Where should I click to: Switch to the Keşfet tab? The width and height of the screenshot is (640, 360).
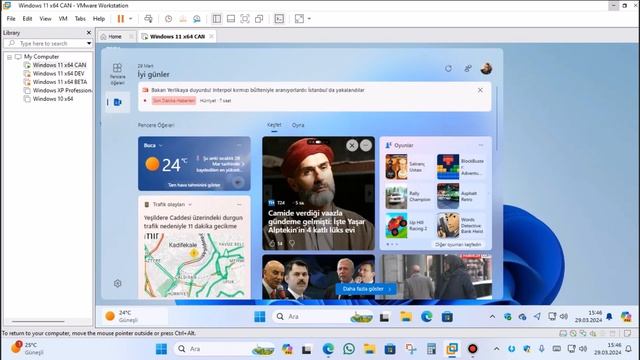pos(274,125)
